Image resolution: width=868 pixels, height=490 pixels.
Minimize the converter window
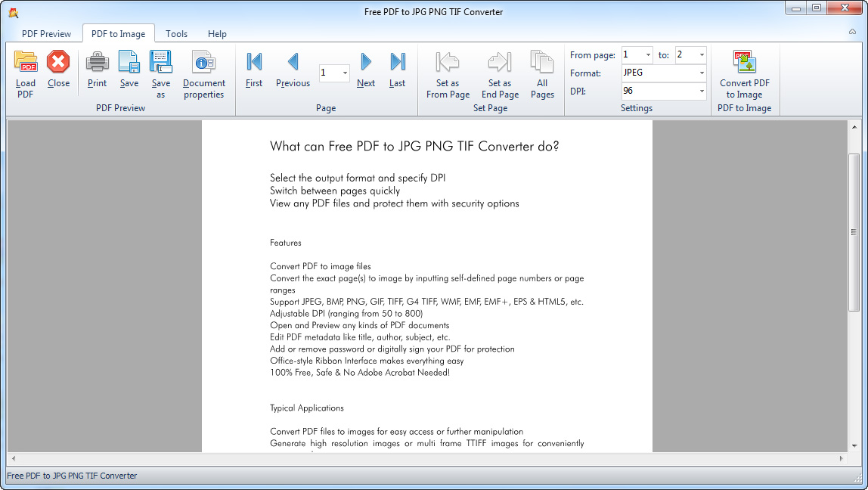796,8
